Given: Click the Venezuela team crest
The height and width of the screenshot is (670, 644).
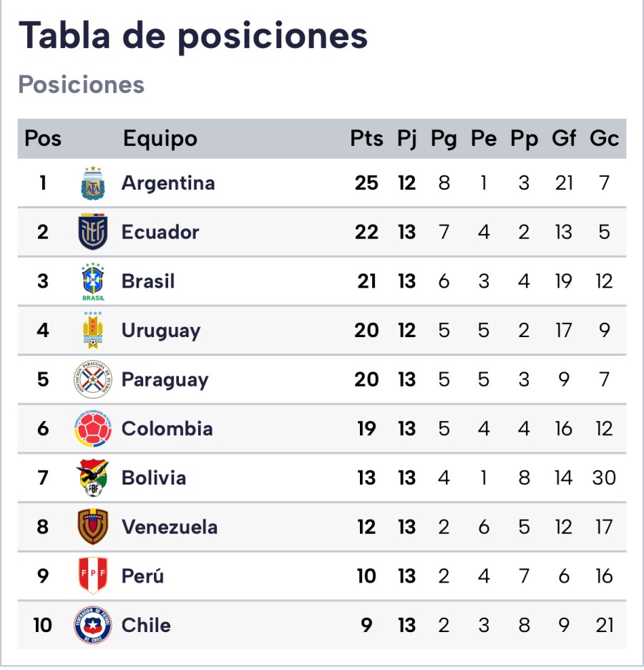Looking at the screenshot, I should point(93,527).
